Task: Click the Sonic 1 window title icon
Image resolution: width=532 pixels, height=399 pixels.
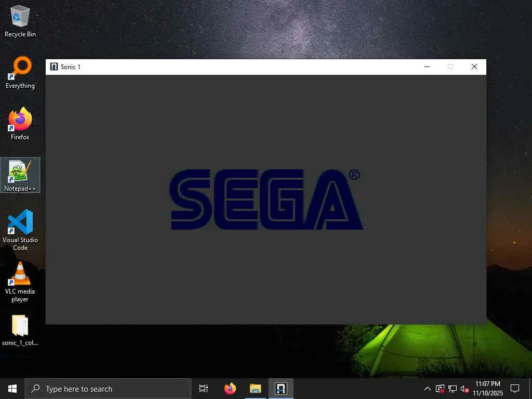Action: [54, 66]
